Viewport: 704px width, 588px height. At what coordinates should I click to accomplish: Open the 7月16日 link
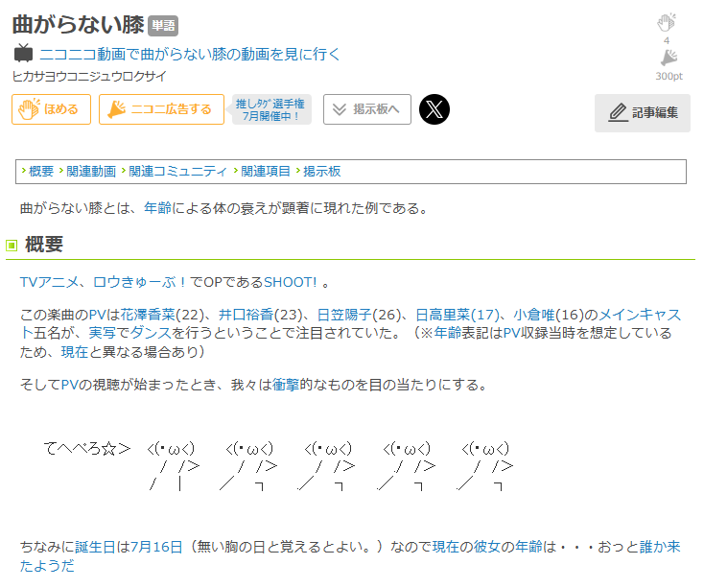pos(156,547)
